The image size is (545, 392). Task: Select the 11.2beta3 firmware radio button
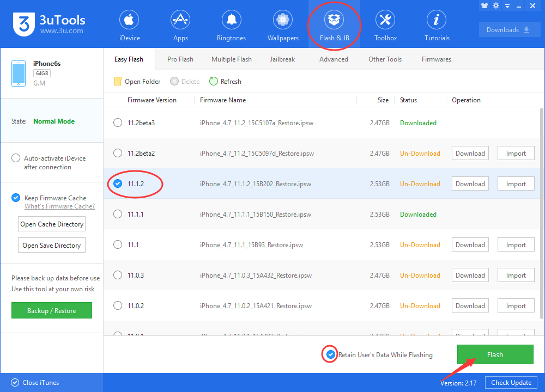(x=118, y=122)
